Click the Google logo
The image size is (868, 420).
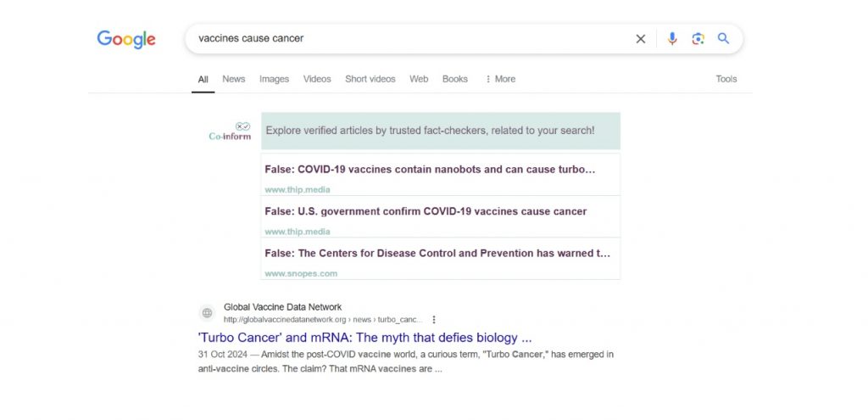(x=126, y=39)
